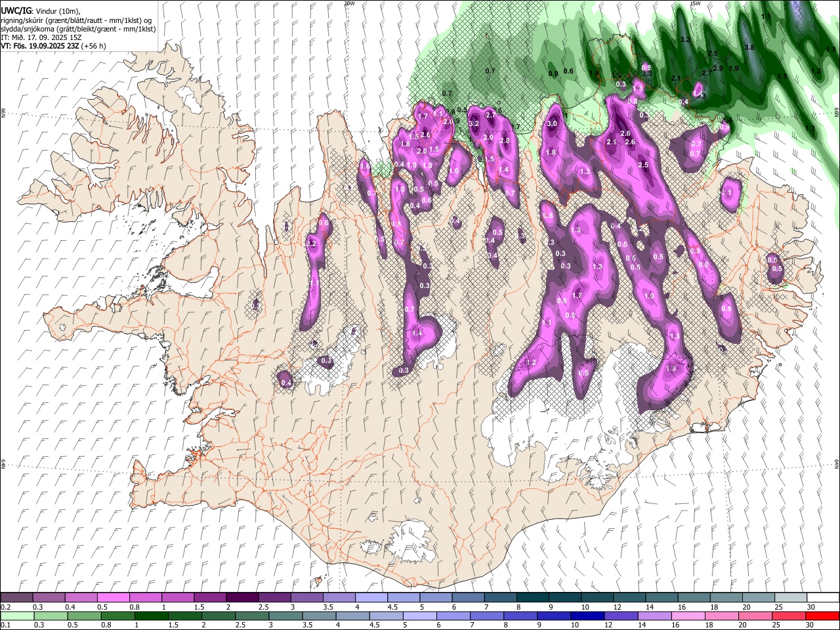Select the palest green 0.1–0.3 rain swatch
Image resolution: width=840 pixels, height=630 pixels.
coord(17,616)
